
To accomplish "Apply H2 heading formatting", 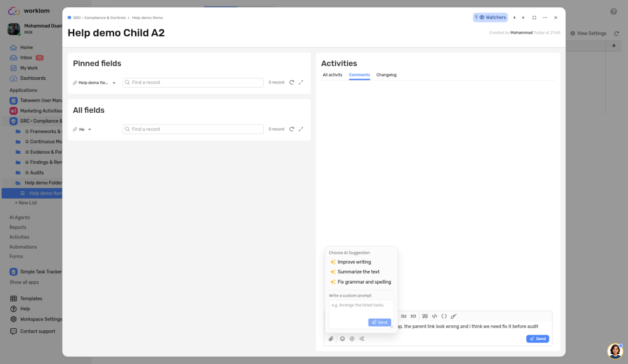I will [x=404, y=316].
